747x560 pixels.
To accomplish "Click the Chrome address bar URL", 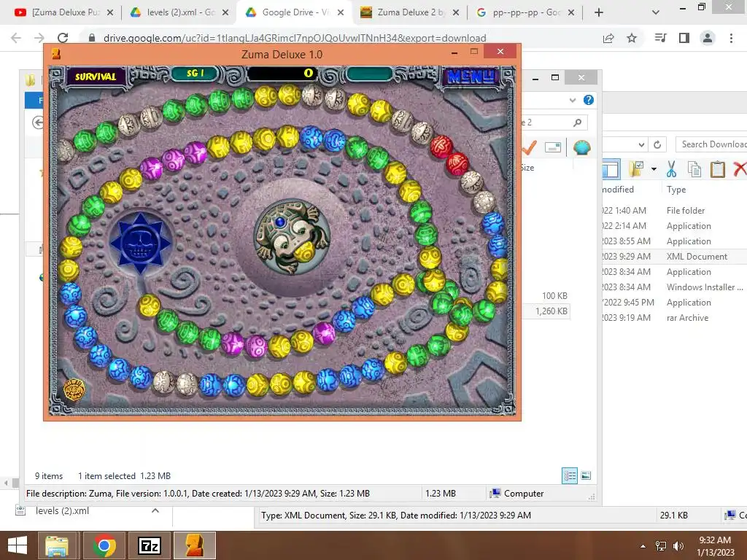I will [x=295, y=38].
